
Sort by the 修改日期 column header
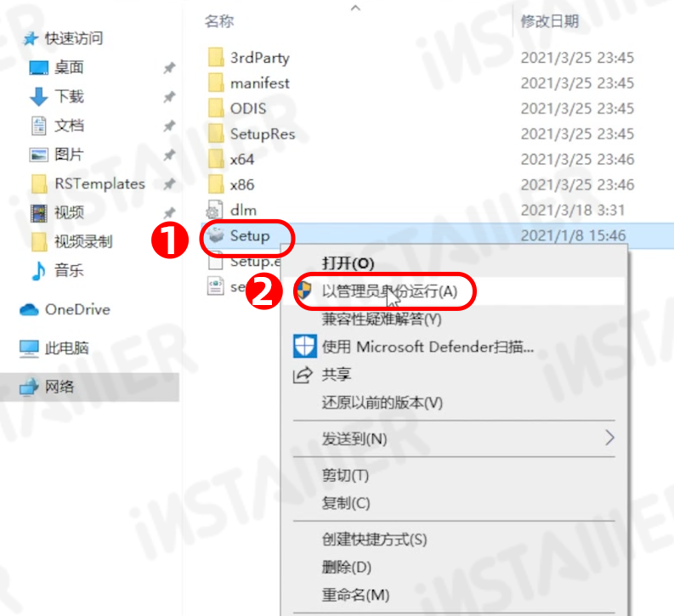tap(550, 21)
